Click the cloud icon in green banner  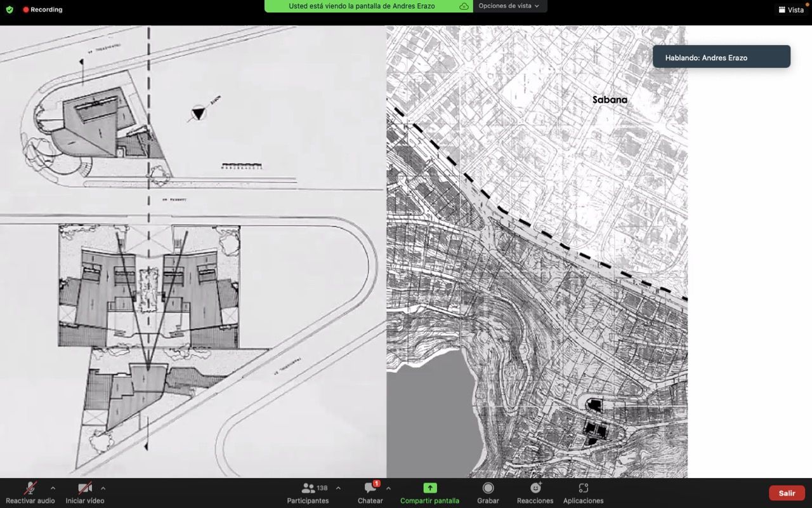pyautogui.click(x=464, y=6)
